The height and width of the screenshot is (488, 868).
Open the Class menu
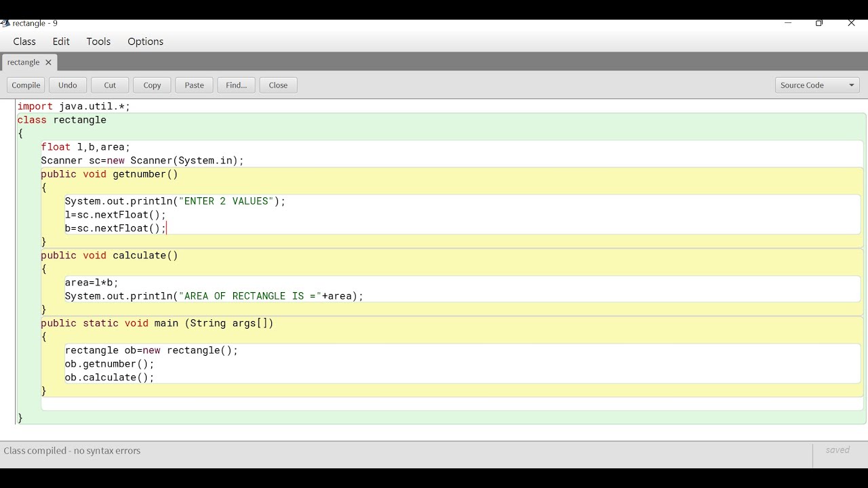click(x=24, y=41)
